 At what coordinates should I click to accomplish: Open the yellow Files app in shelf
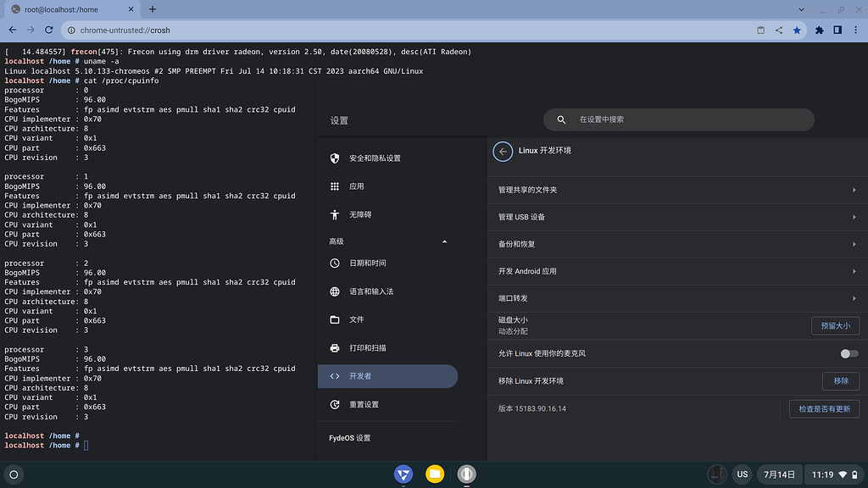435,474
